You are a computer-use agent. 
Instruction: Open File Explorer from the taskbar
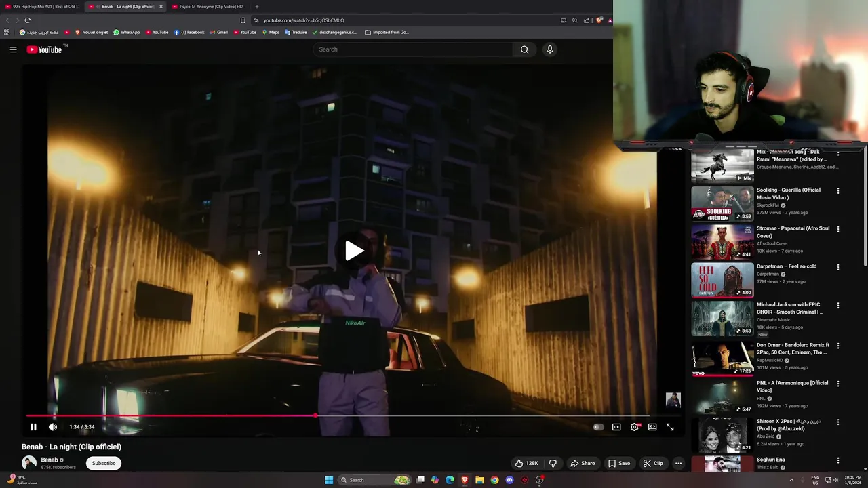pos(479,480)
